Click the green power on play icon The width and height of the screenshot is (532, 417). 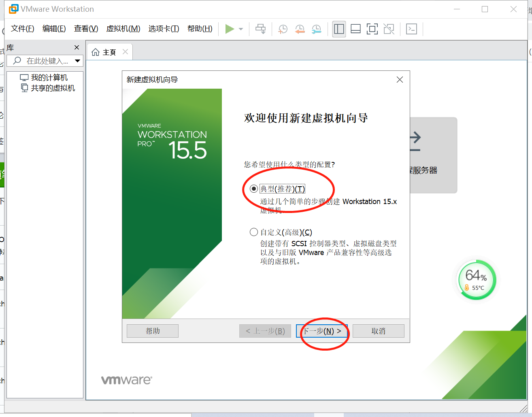click(x=230, y=29)
